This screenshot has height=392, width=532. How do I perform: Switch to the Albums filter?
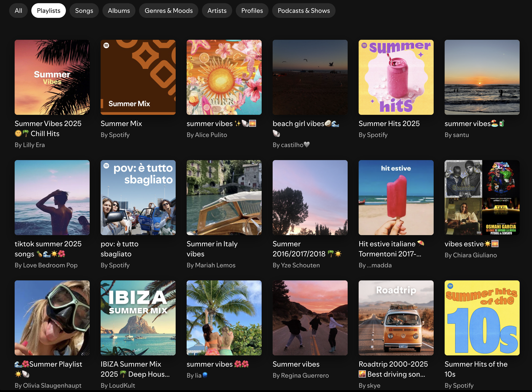coord(119,11)
